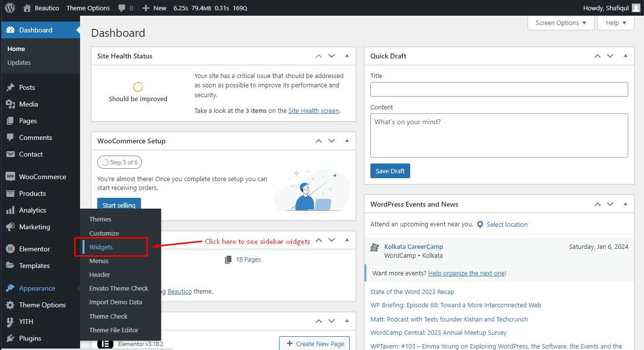644x350 pixels.
Task: Click the WooCommerce logo icon
Action: coord(10,177)
